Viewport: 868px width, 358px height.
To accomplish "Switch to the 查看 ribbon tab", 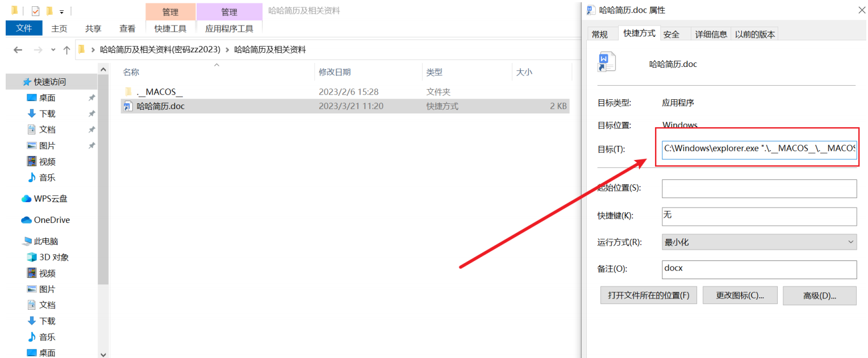I will point(127,28).
